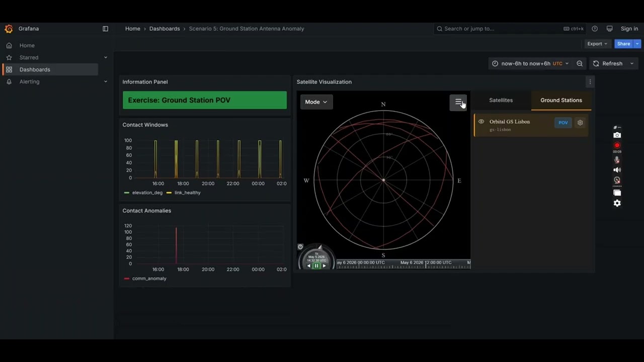Play the animation forward
Screen dimensions: 644x362
click(x=324, y=266)
